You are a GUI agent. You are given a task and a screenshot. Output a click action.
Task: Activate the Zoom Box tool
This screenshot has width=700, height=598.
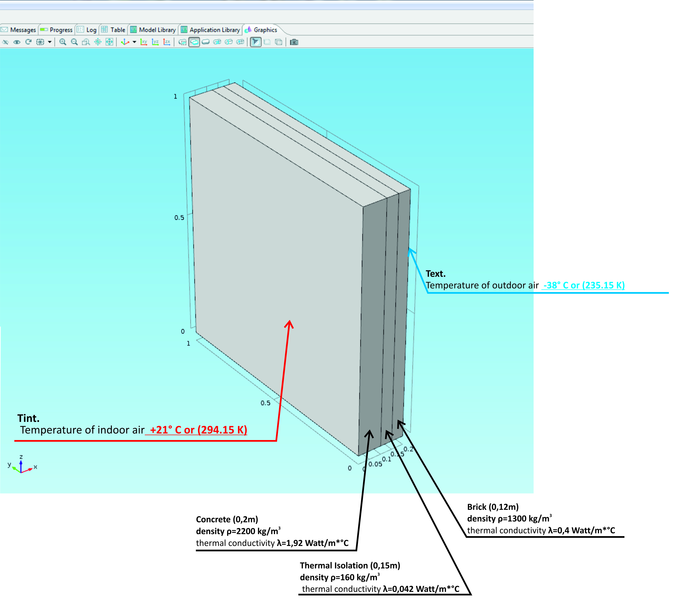pos(86,42)
